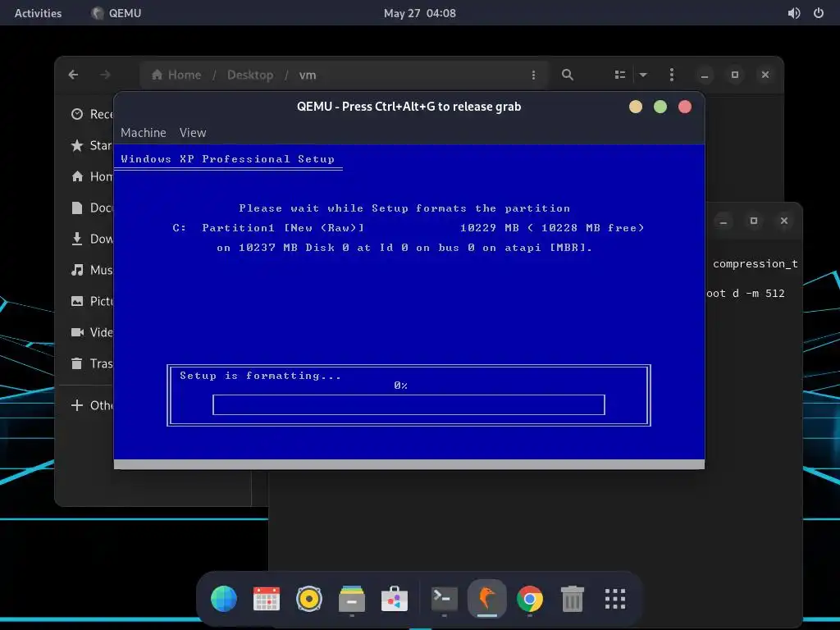This screenshot has width=840, height=630.
Task: Click the QEMU window title bar text
Action: point(409,107)
